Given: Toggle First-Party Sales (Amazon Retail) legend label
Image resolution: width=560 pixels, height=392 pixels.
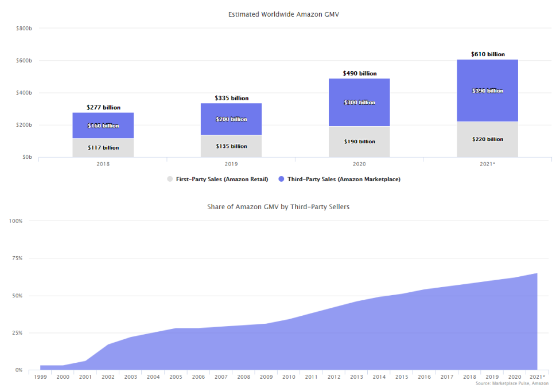Looking at the screenshot, I should [221, 179].
